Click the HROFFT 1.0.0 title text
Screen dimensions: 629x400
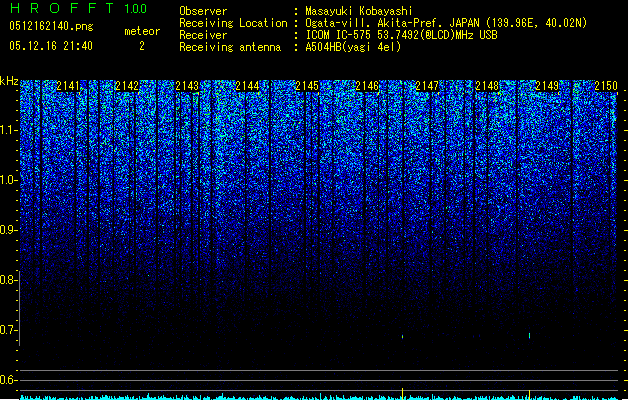pos(79,8)
